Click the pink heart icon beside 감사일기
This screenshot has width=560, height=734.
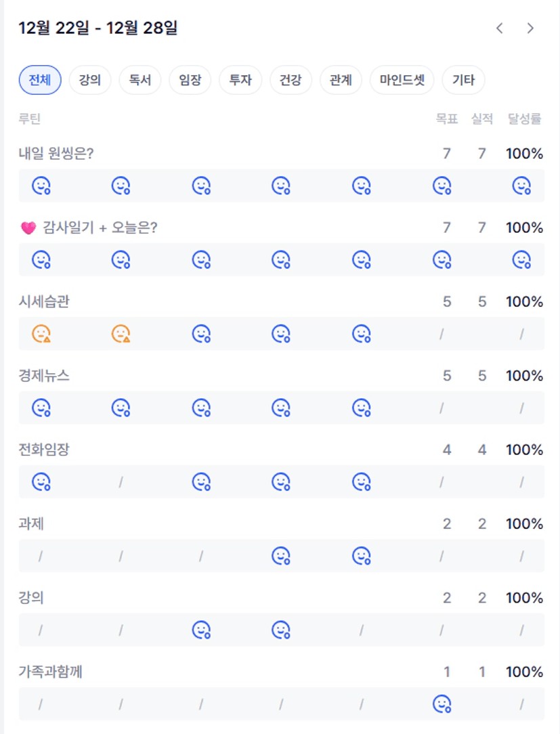(28, 229)
